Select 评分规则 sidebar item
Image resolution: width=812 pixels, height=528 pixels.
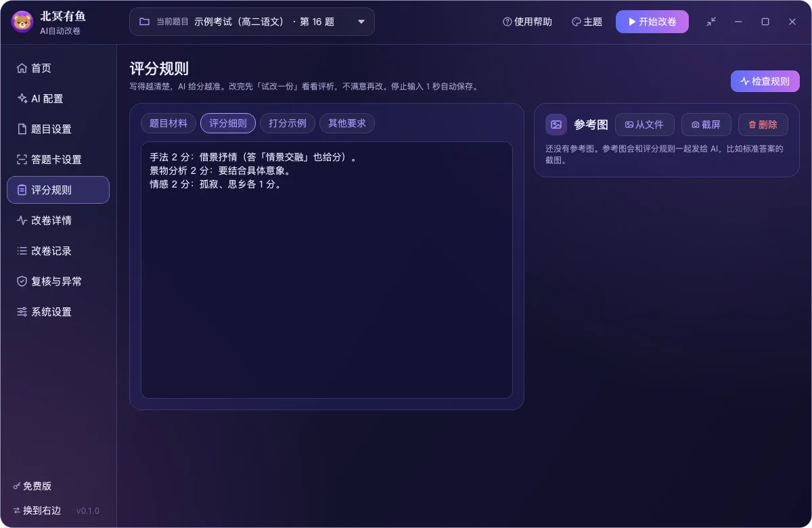tap(58, 190)
